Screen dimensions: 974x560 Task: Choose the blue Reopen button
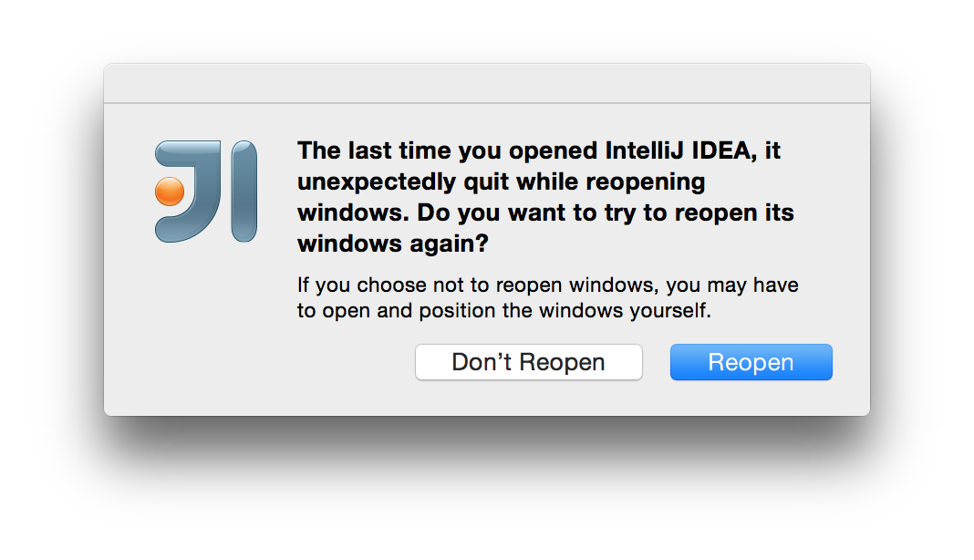[751, 362]
